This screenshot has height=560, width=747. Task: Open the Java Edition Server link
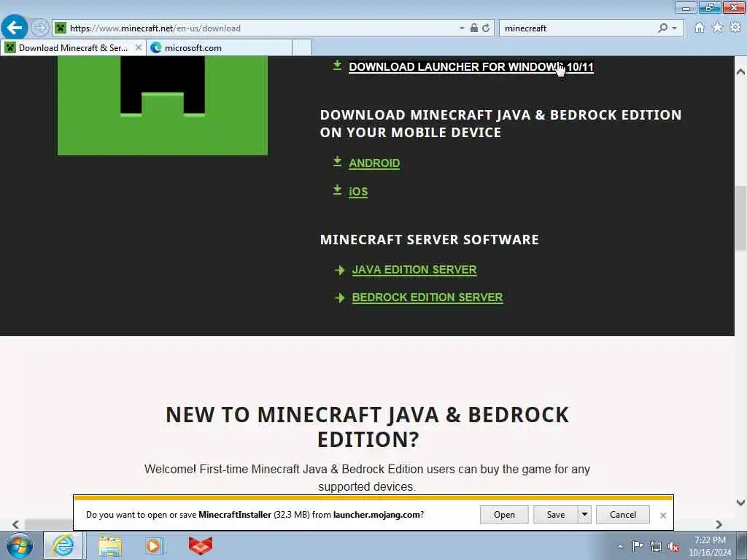pyautogui.click(x=414, y=270)
